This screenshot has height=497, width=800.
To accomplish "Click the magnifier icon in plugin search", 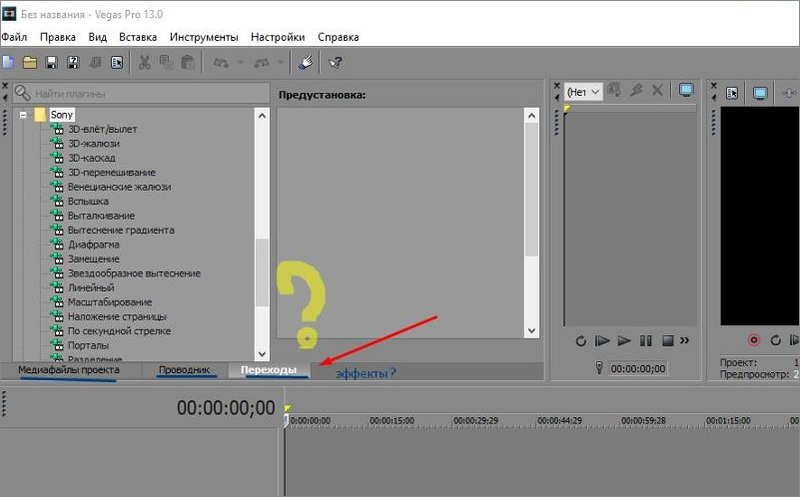I will point(22,93).
